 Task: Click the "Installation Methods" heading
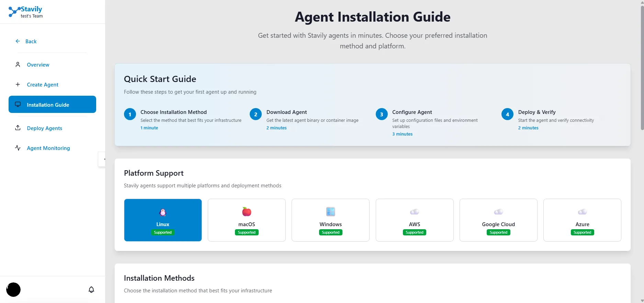pos(159,278)
